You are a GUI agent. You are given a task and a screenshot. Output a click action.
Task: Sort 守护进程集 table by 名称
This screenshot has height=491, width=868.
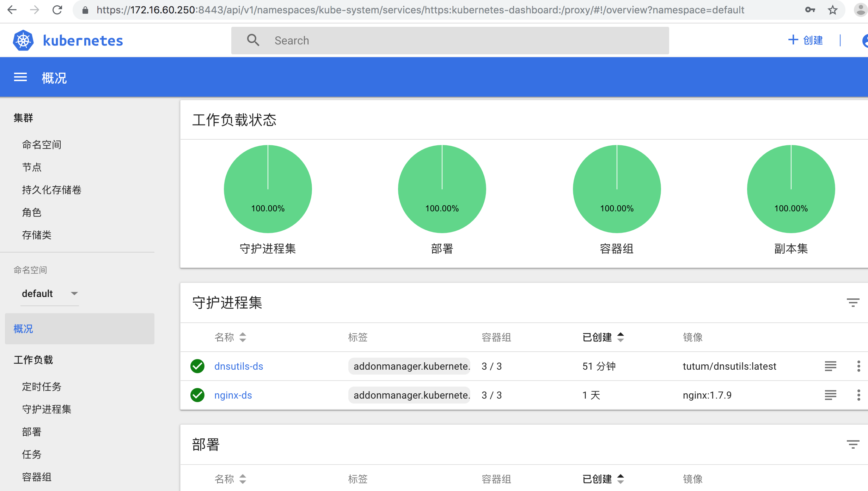pyautogui.click(x=231, y=337)
